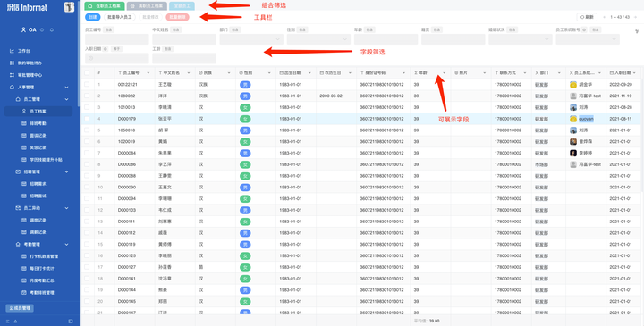The width and height of the screenshot is (644, 326).
Task: Click the 面谈记录 sidebar icon
Action: pyautogui.click(x=24, y=136)
